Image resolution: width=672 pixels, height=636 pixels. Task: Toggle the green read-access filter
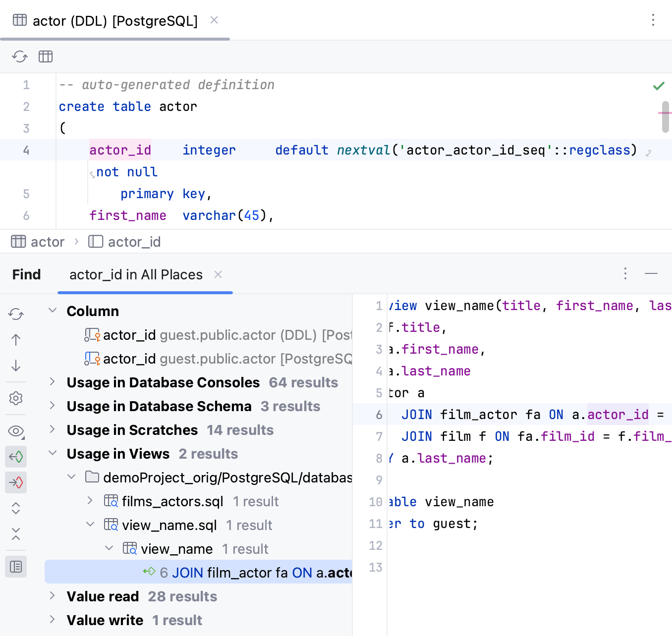(15, 457)
